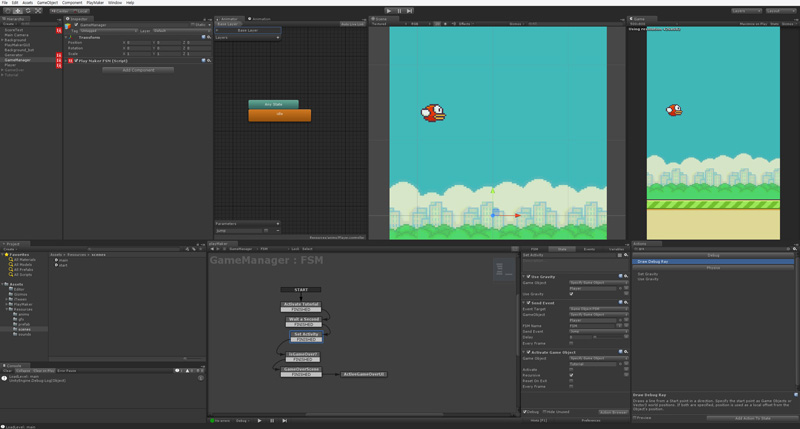Uncheck the Recursive checkbox
Screen dimensions: 800x429
(x=571, y=375)
